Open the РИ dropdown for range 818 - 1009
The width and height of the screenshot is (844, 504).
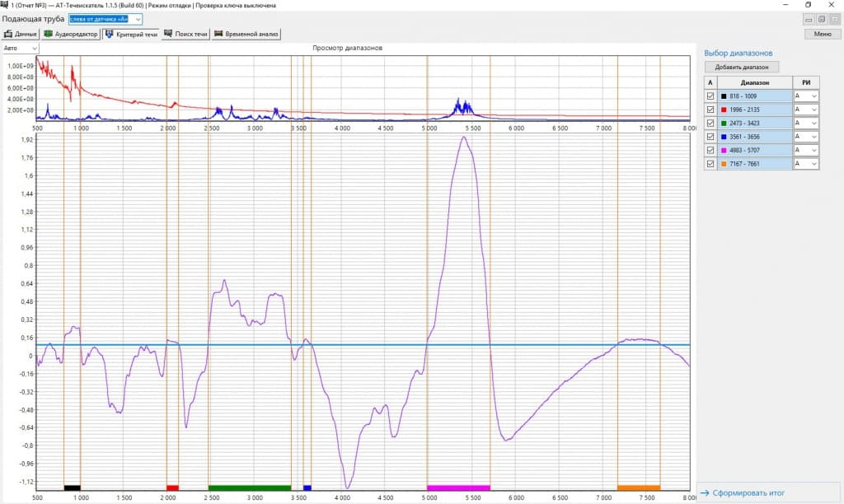[806, 96]
